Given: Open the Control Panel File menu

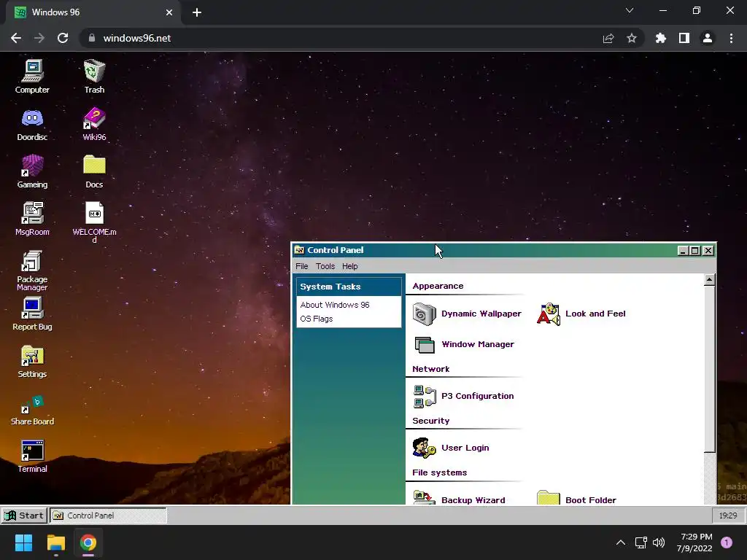Looking at the screenshot, I should click(302, 266).
